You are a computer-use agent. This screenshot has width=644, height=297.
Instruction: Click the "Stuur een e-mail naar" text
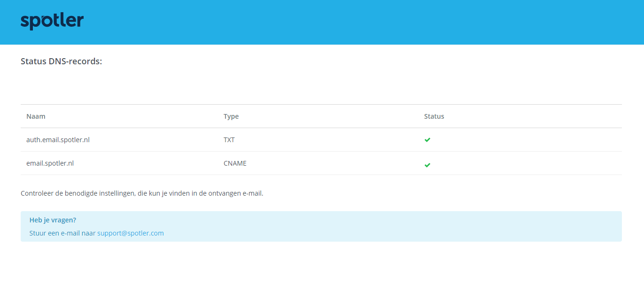point(62,233)
